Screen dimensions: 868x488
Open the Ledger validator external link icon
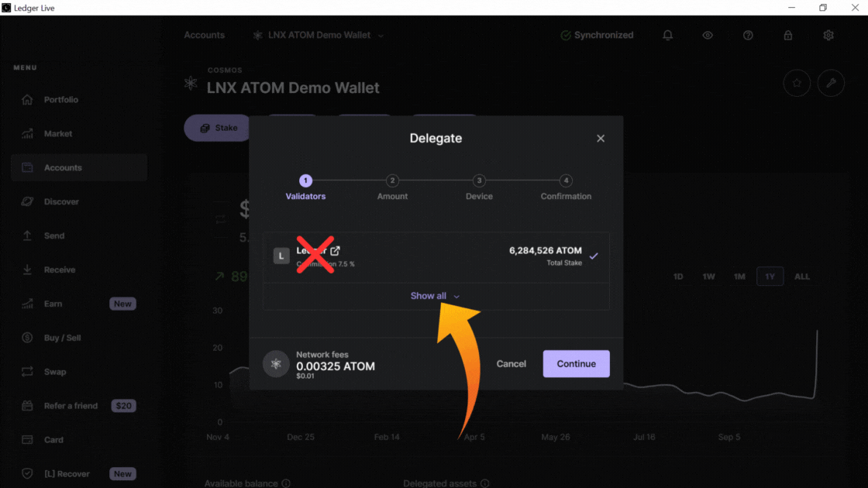(336, 251)
